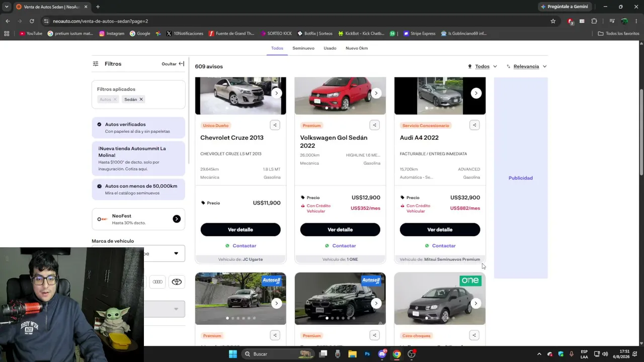View details of Audi A4 2022
The height and width of the screenshot is (362, 644).
(x=440, y=230)
